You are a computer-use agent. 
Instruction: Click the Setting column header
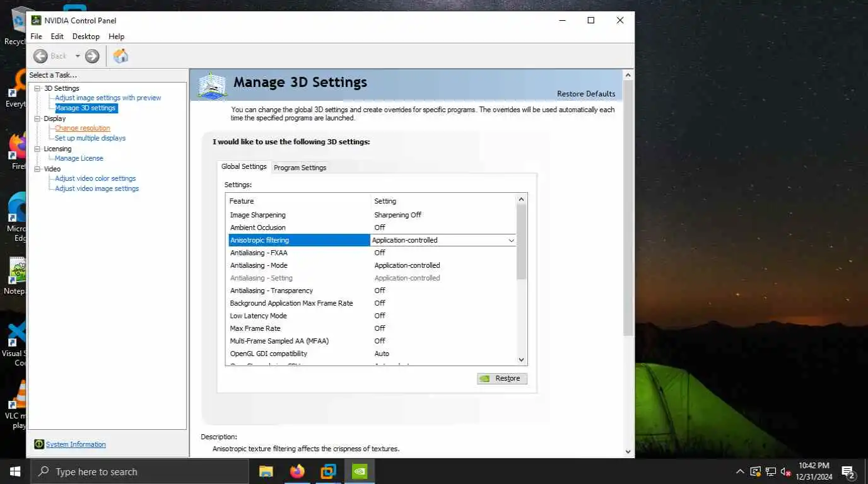443,201
